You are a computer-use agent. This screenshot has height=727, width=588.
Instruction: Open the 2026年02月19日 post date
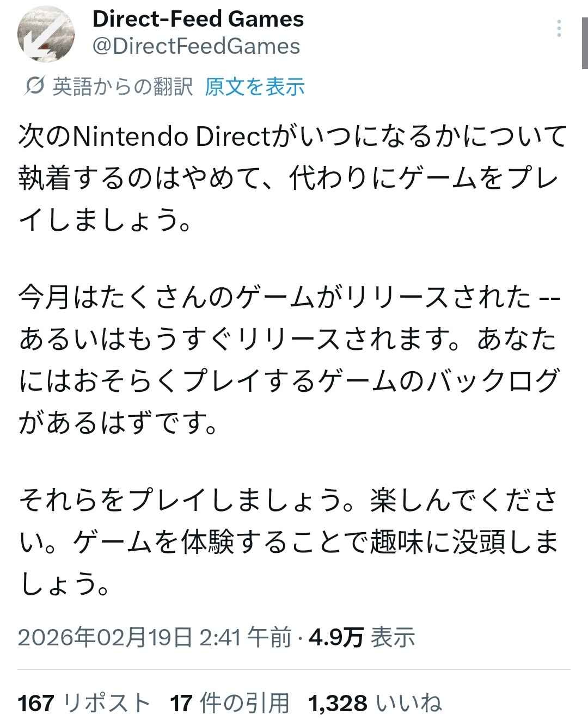click(105, 637)
